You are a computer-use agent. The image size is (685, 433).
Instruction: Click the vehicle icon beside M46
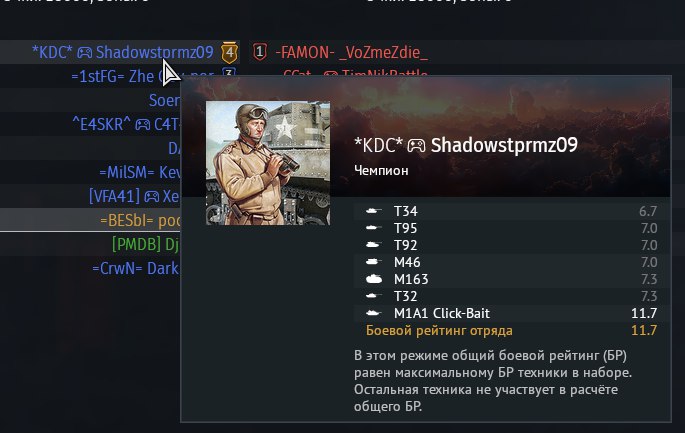(x=374, y=262)
